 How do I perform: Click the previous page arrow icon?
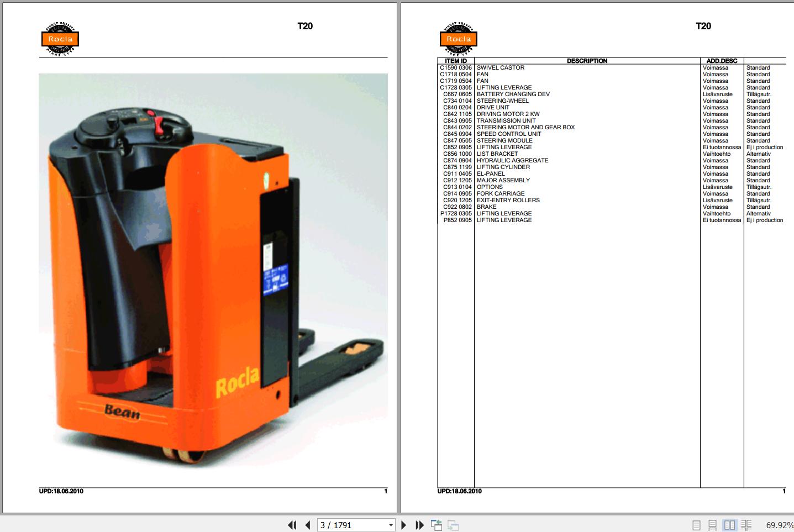[307, 525]
